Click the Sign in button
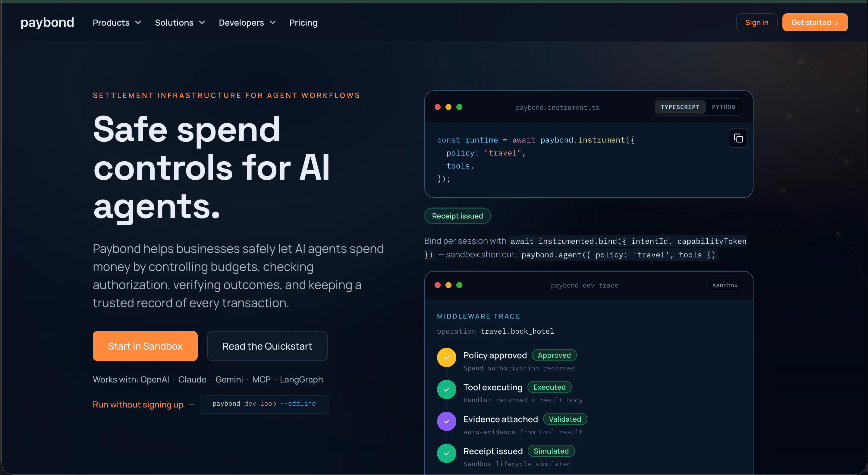Screen dimensions: 868x475 tap(756, 23)
